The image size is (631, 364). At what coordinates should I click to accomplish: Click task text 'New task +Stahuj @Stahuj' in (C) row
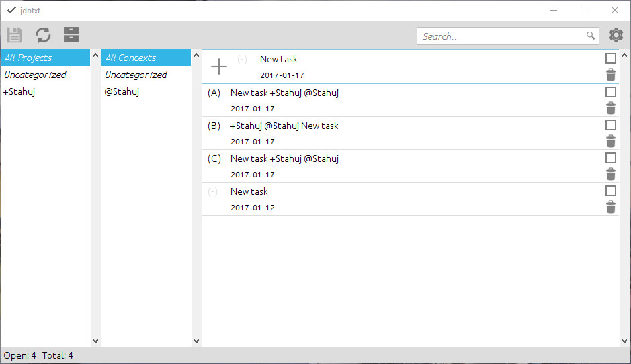pos(284,159)
